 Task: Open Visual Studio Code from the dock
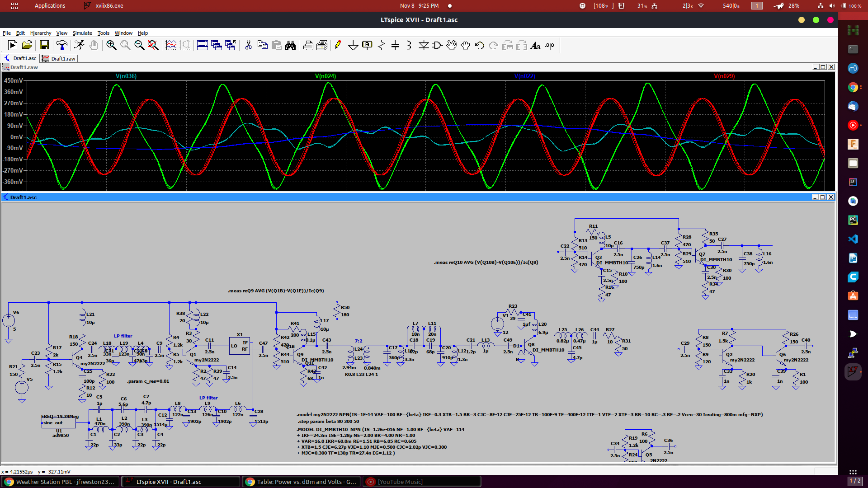pos(853,239)
